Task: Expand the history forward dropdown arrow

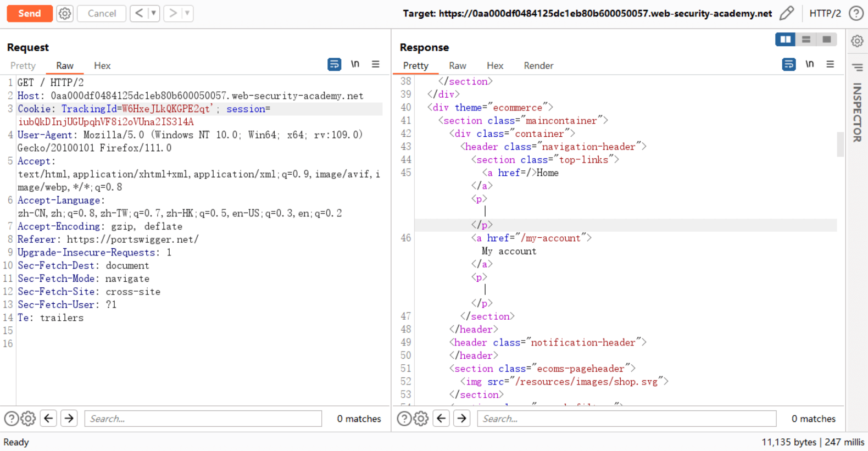Action: point(187,13)
